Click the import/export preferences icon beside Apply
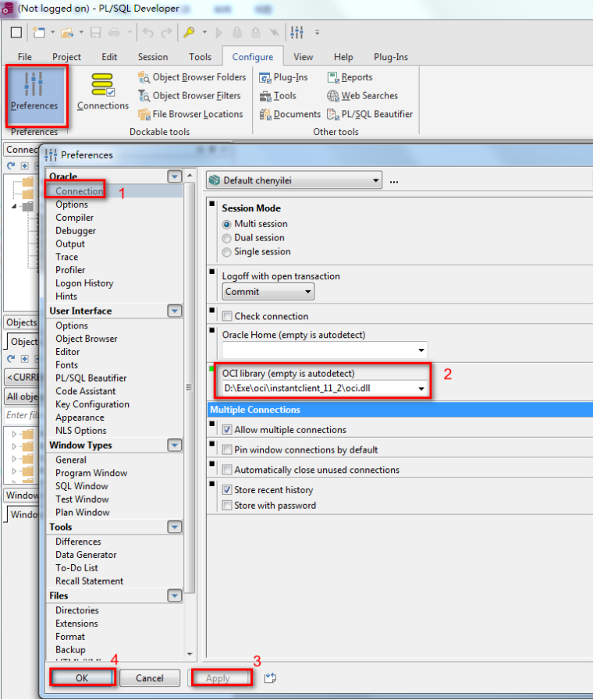This screenshot has width=593, height=700. [x=270, y=677]
